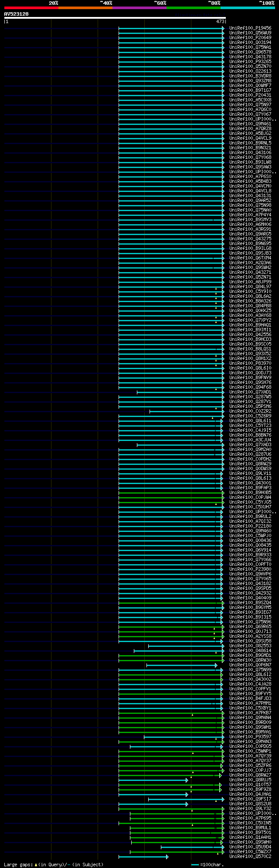Select hit label UniRef100_Q9M461
Viewport: 279px width, 868px height.
pyautogui.click(x=250, y=124)
